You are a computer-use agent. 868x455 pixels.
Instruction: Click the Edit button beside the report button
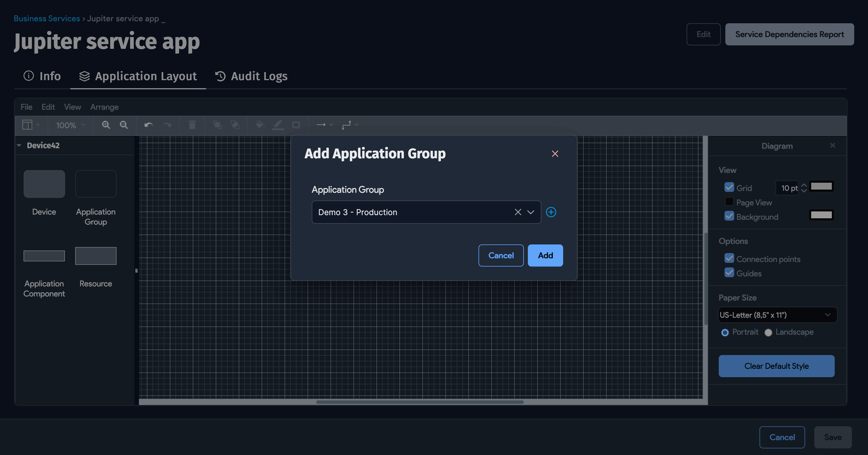click(x=703, y=34)
